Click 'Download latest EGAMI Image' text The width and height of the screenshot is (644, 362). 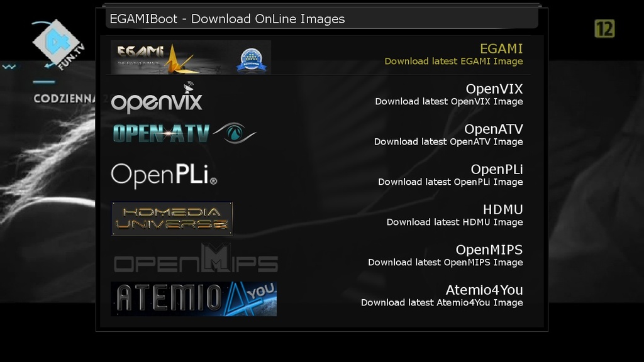454,62
